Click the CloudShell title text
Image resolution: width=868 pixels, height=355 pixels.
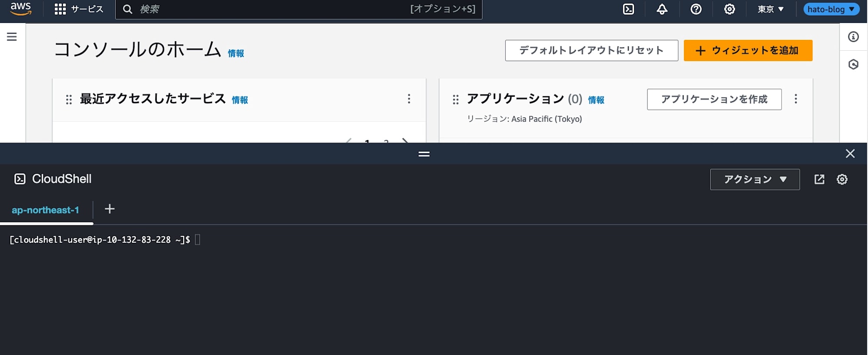pyautogui.click(x=62, y=179)
